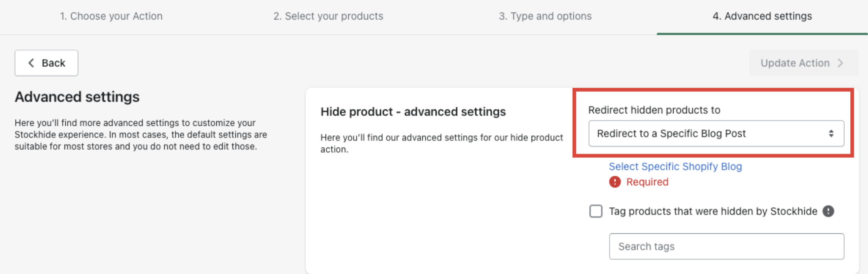
Task: Open the "2. Select your products" step
Action: coord(328,16)
